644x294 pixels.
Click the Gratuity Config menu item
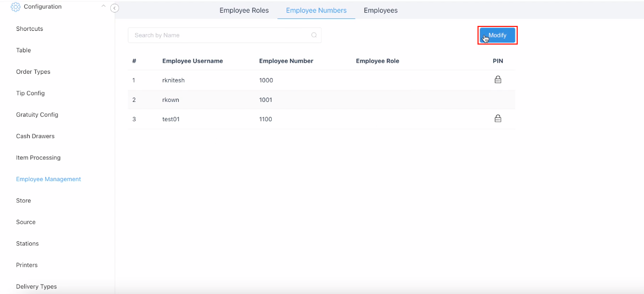click(37, 115)
